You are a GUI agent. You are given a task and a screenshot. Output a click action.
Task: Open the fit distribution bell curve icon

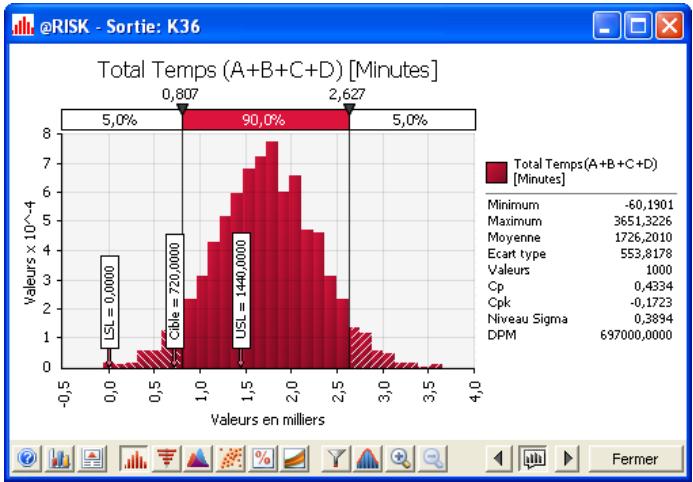coord(368,458)
